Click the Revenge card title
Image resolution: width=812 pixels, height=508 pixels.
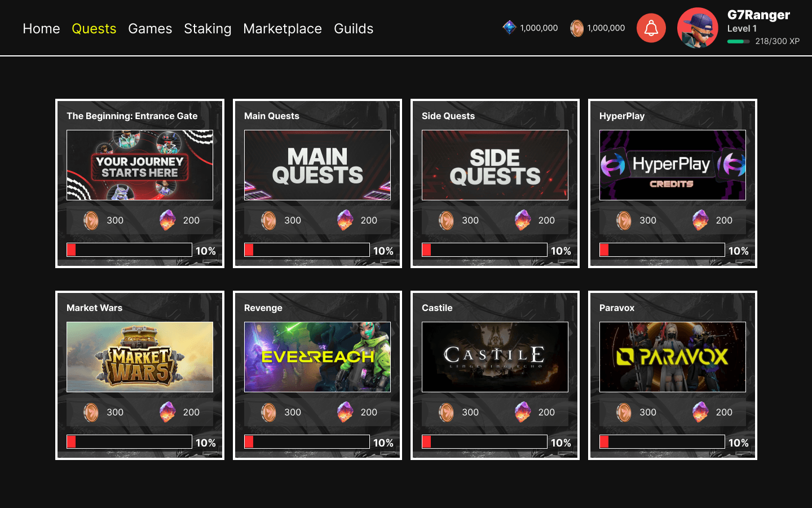(263, 308)
